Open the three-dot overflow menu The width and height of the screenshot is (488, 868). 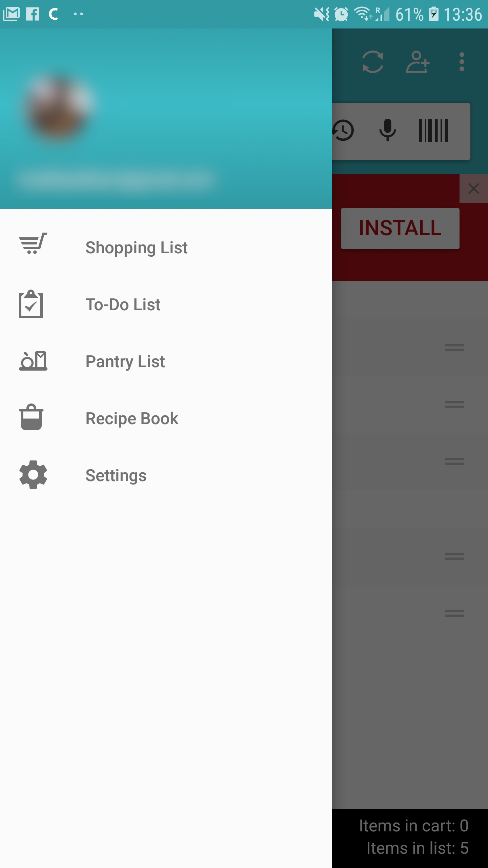[462, 62]
